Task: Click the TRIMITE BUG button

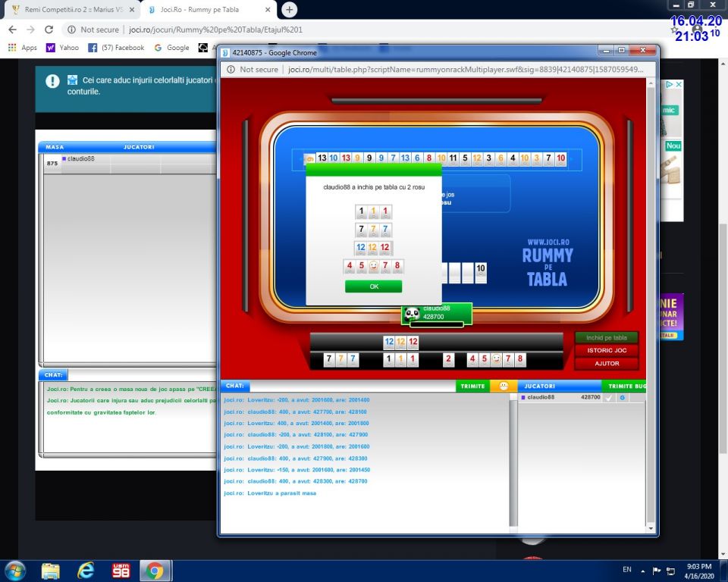Action: [626, 386]
